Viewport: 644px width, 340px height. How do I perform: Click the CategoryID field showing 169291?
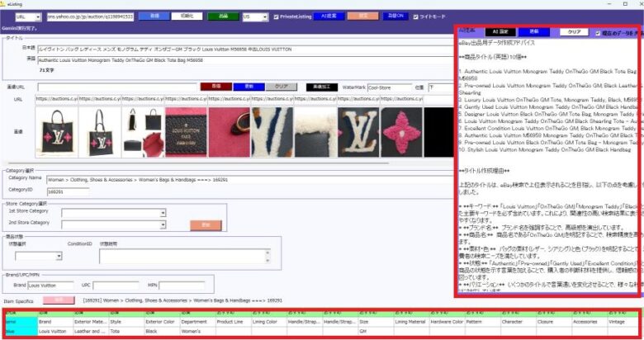68,191
